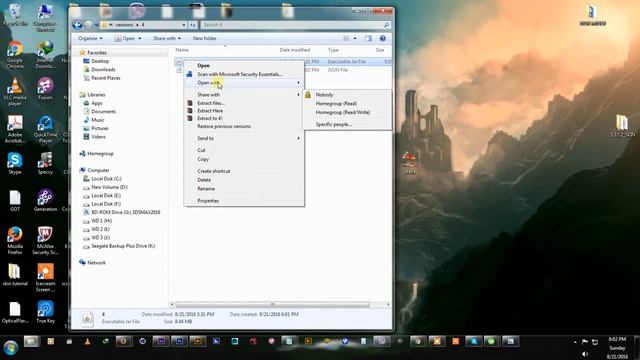The width and height of the screenshot is (640, 360).
Task: Select Videos library in navigation pane
Action: pos(98,137)
